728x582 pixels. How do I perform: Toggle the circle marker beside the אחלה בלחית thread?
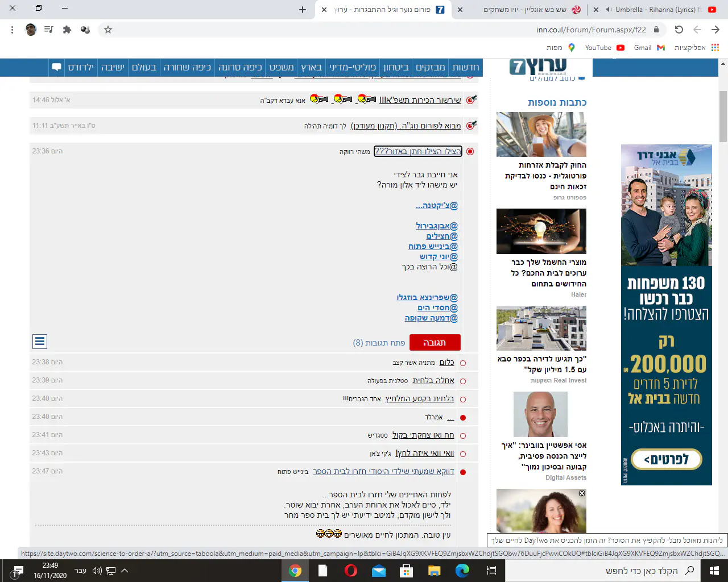[462, 381]
